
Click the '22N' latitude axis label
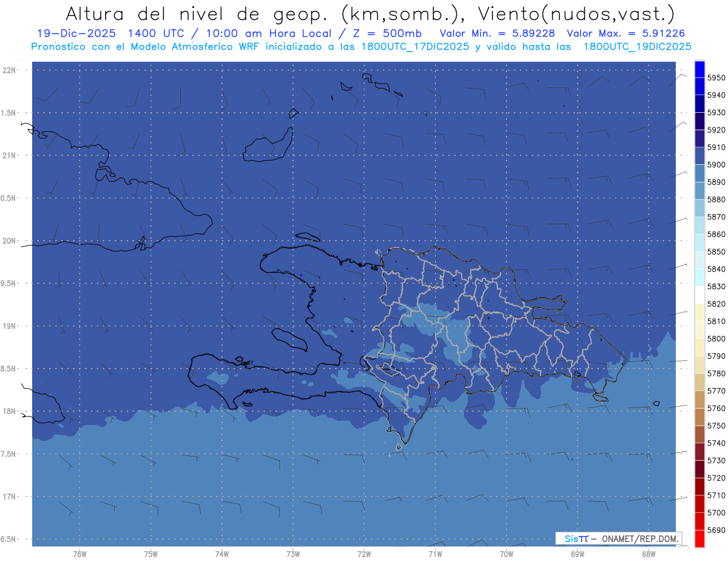click(x=10, y=70)
